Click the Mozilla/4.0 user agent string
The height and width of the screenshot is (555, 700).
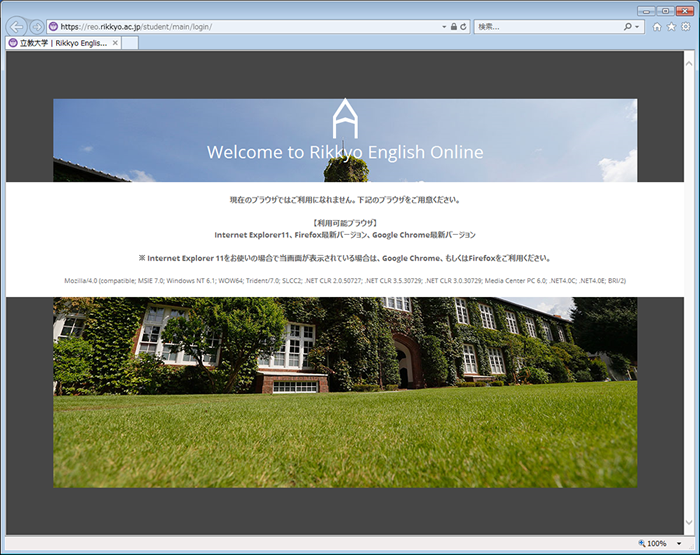click(345, 281)
